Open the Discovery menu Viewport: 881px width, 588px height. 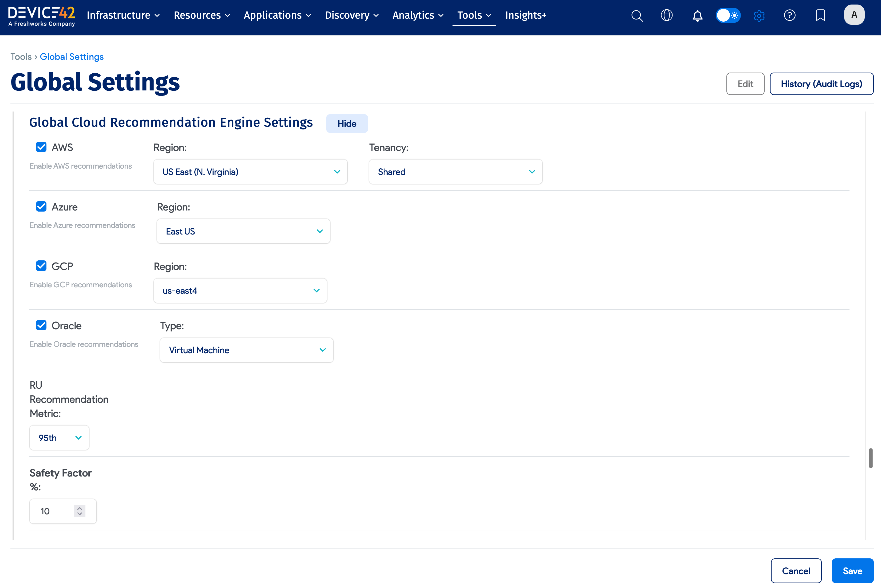352,15
